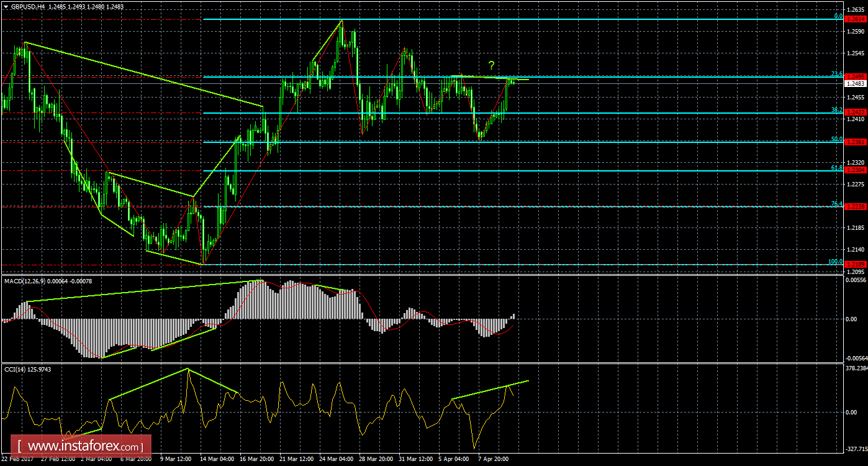Screen dimensions: 868x466
Task: Select the 1.2109 red price tag
Action: click(856, 264)
